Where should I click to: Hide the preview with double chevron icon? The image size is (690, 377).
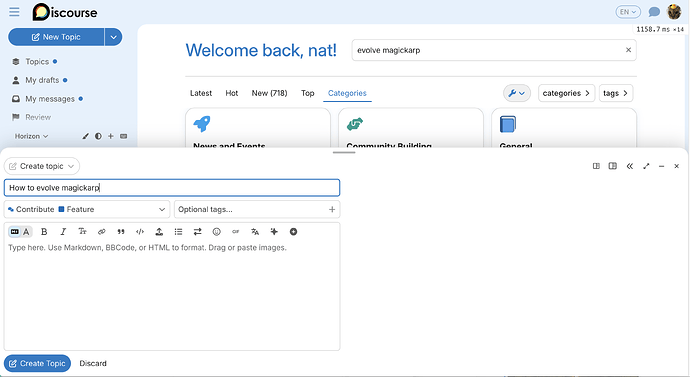630,166
